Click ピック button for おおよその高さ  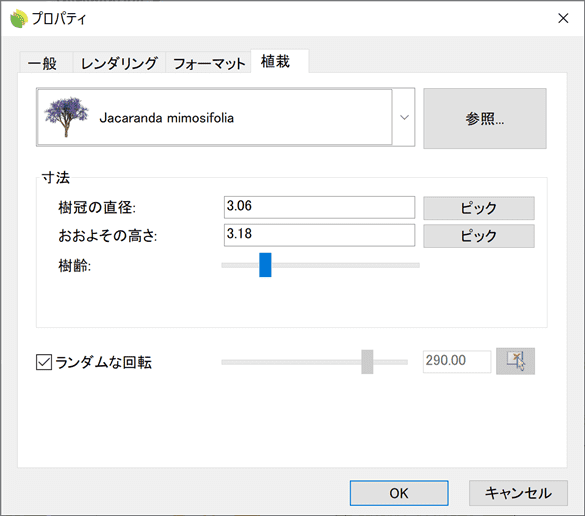pyautogui.click(x=479, y=236)
